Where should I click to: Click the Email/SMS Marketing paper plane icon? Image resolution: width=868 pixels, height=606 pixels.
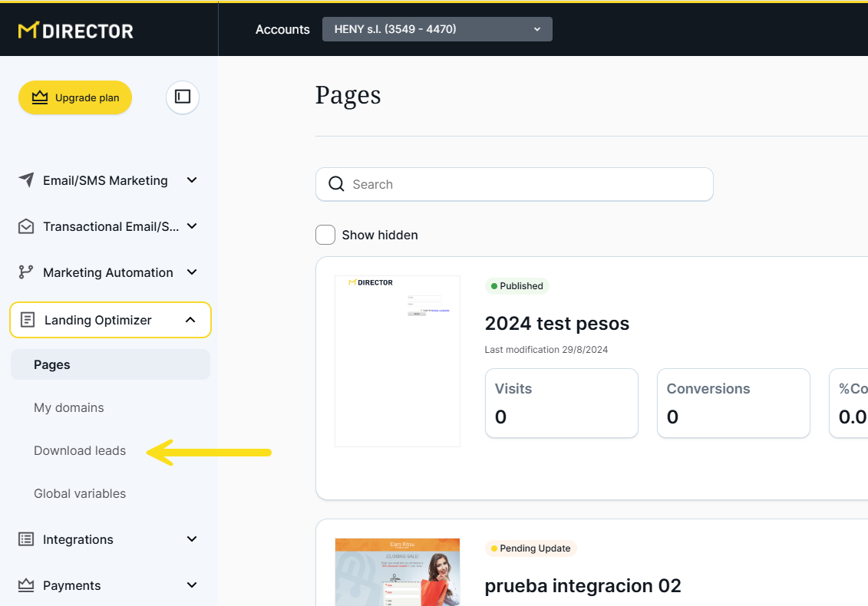click(x=26, y=180)
